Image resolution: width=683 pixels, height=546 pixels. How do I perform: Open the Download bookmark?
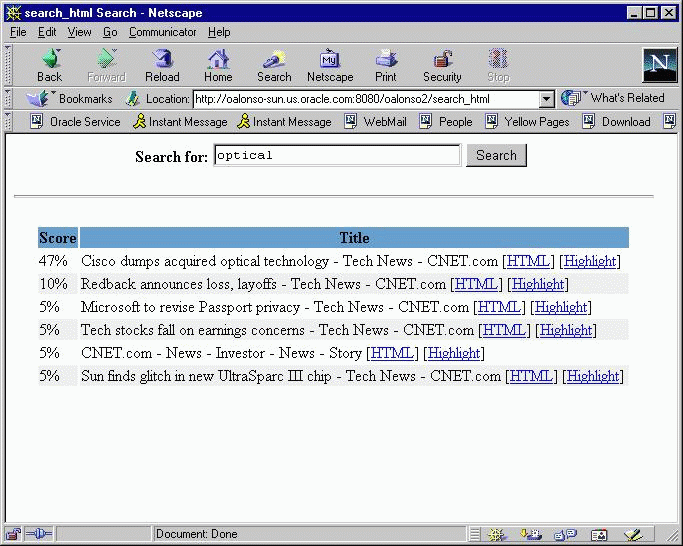click(616, 122)
